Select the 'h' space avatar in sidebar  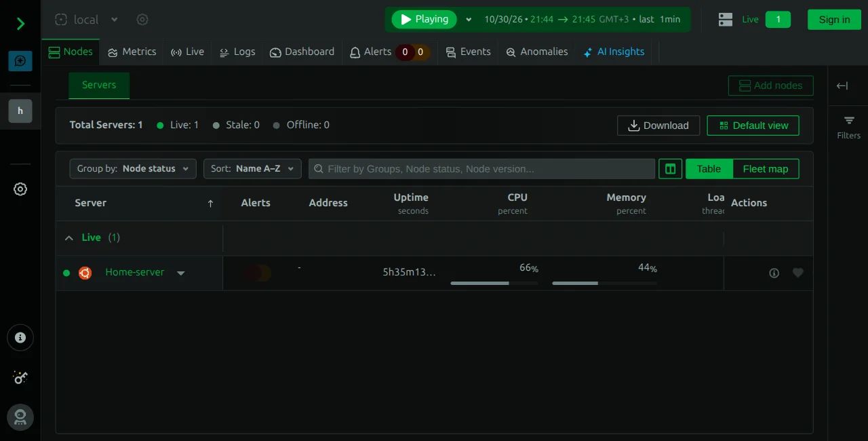point(20,111)
